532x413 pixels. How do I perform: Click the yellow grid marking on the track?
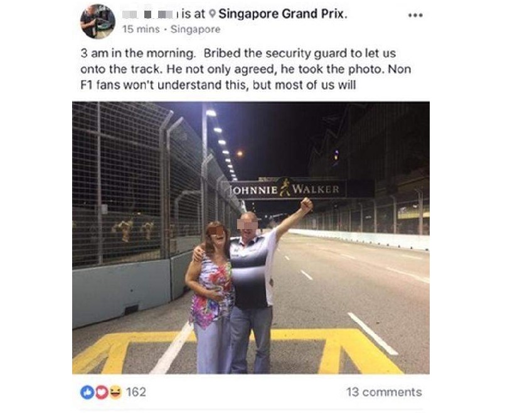[x=238, y=351]
